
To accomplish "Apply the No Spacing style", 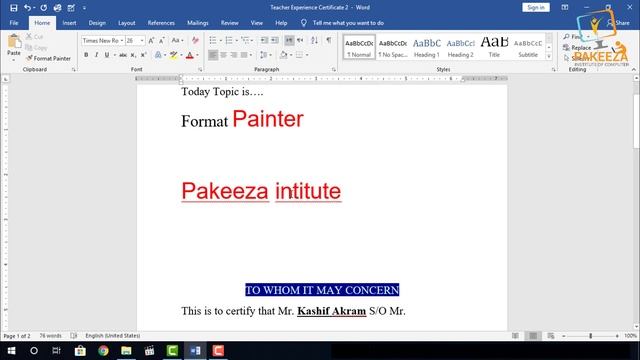I will tap(393, 47).
